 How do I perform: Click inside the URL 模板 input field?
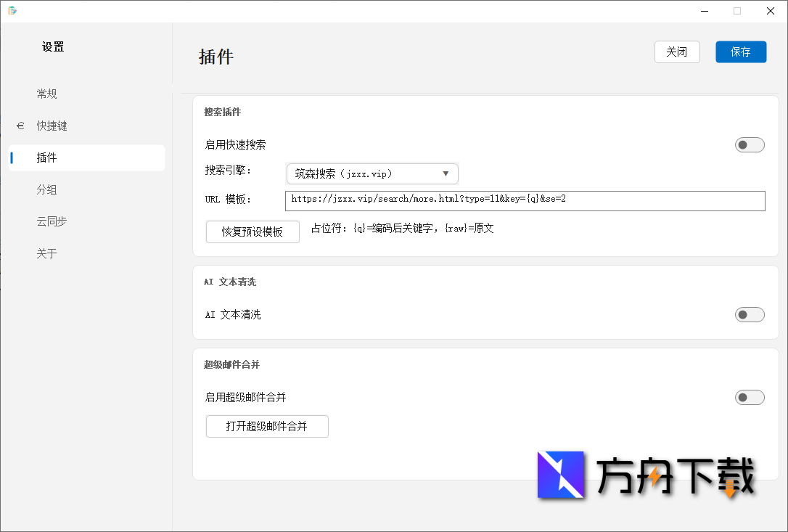pos(526,200)
